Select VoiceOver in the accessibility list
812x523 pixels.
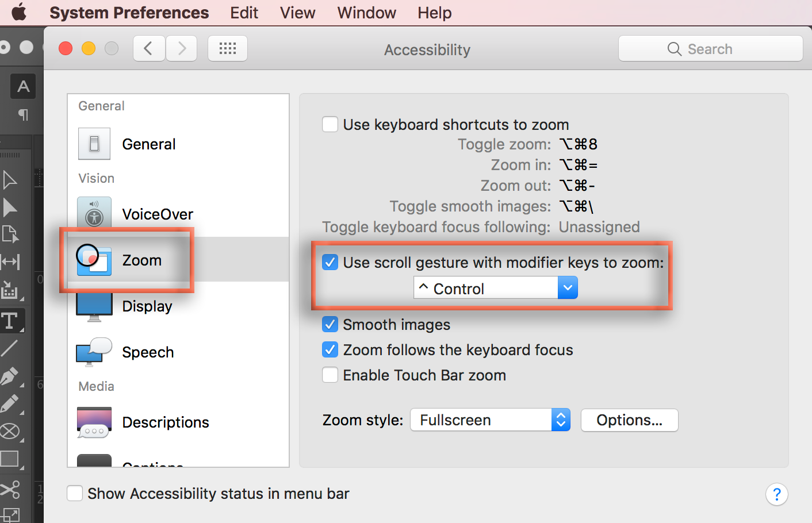click(157, 214)
